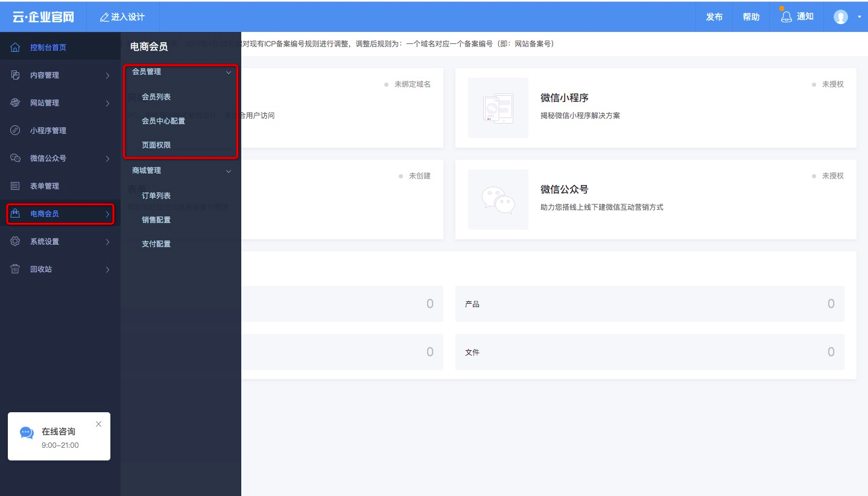Click the 9:00–21:00 hours text
This screenshot has width=868, height=496.
point(60,445)
